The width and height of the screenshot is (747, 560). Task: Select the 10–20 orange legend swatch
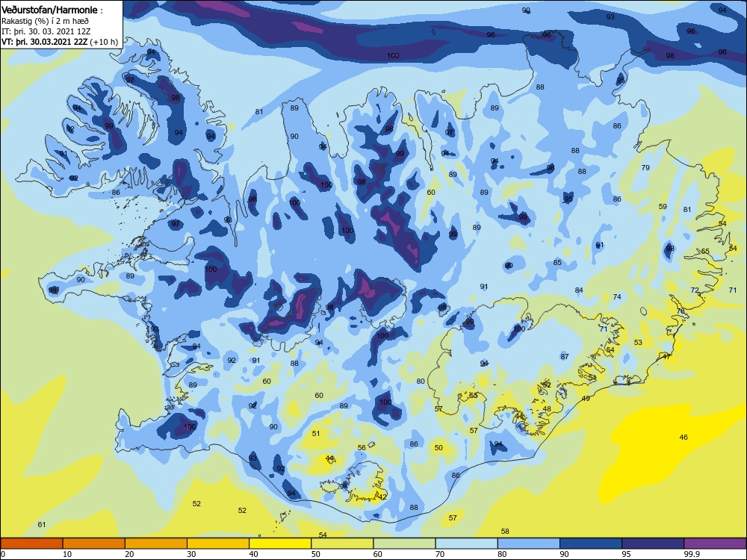coord(94,544)
